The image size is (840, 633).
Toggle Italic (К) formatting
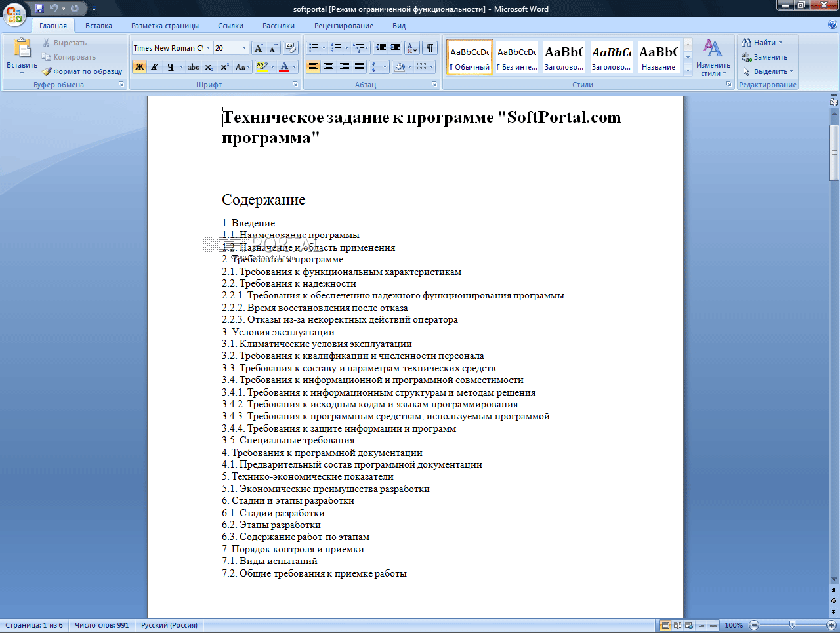point(155,67)
